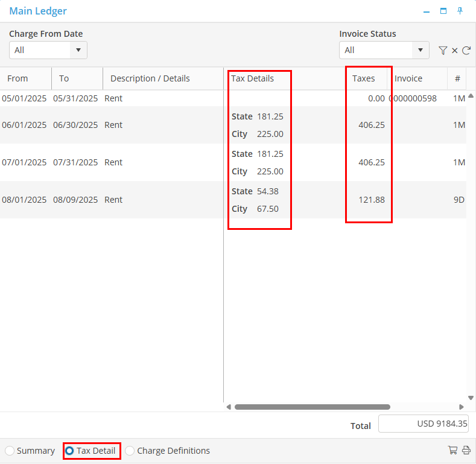Click the shopping cart icon
The height and width of the screenshot is (464, 476).
(453, 450)
